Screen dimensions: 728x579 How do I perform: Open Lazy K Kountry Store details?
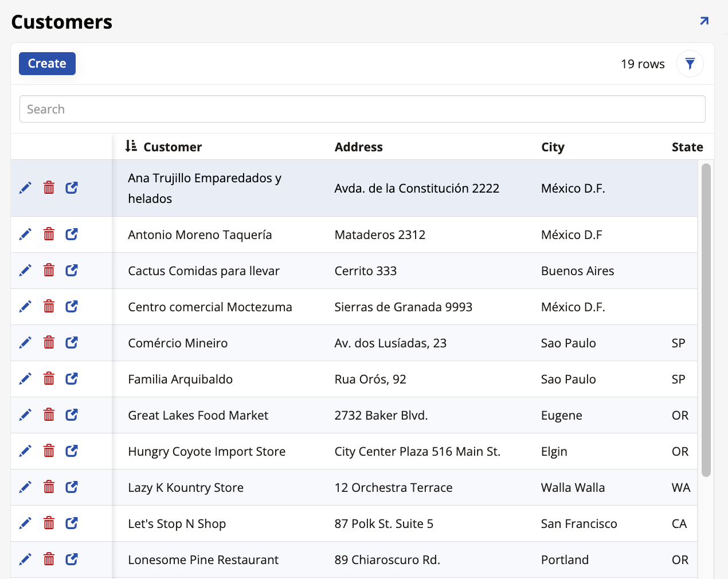tap(71, 487)
